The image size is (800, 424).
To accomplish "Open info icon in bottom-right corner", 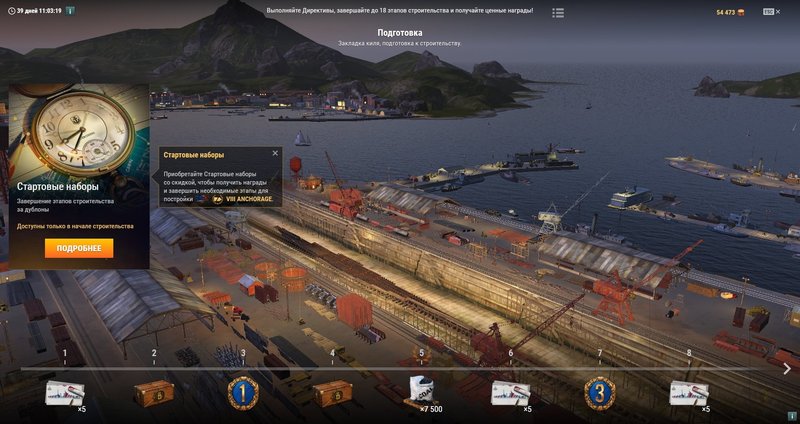I will click(791, 416).
